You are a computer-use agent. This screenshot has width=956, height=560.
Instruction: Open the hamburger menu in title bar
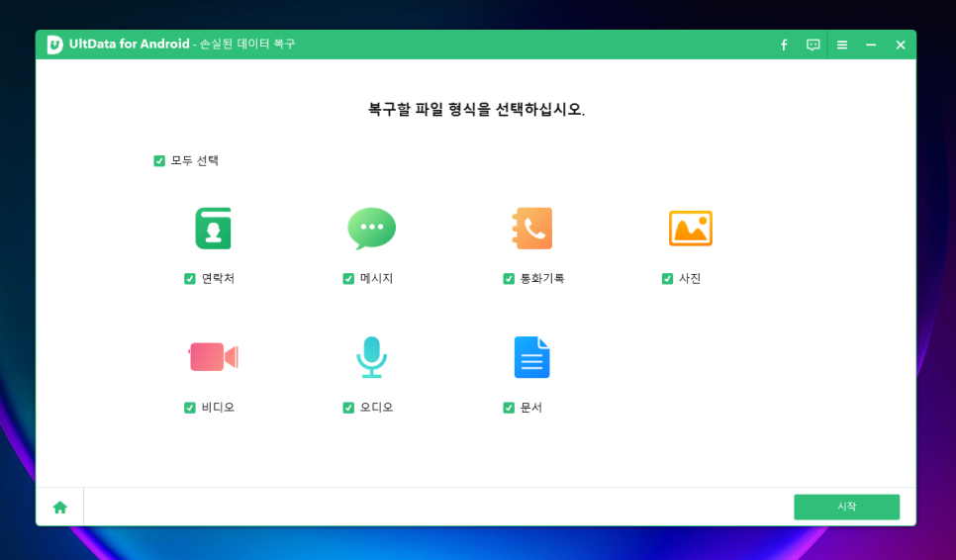click(x=842, y=45)
